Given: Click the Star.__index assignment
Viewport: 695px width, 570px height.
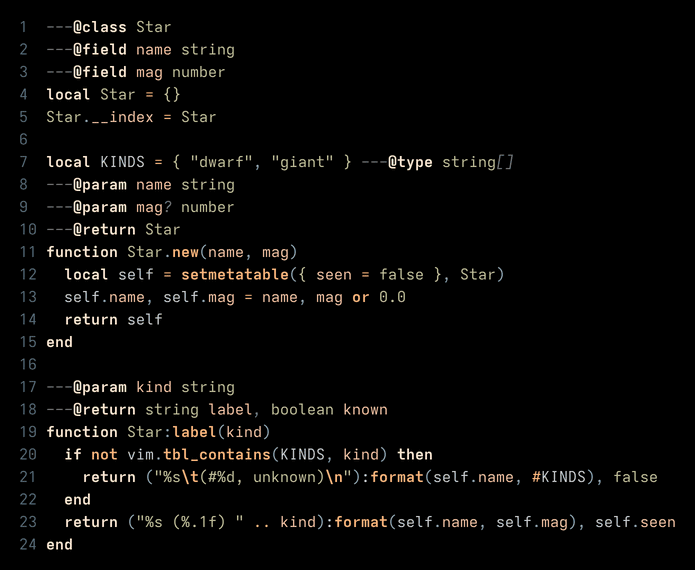Looking at the screenshot, I should pos(131,117).
